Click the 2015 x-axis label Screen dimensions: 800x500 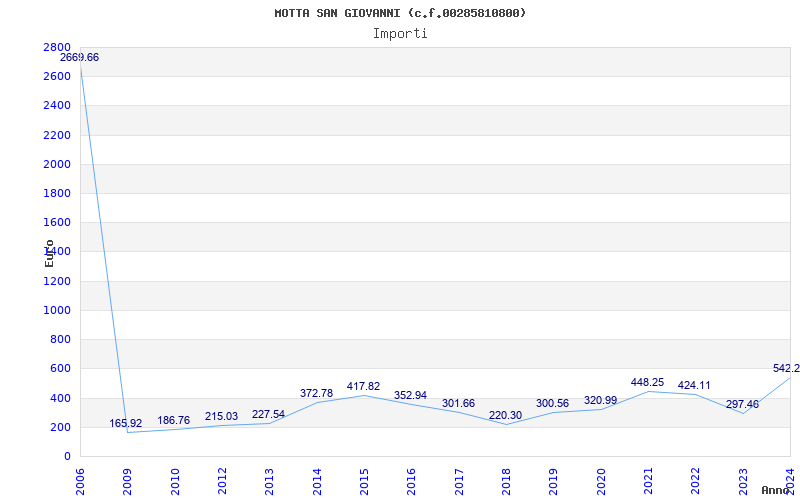(x=364, y=482)
